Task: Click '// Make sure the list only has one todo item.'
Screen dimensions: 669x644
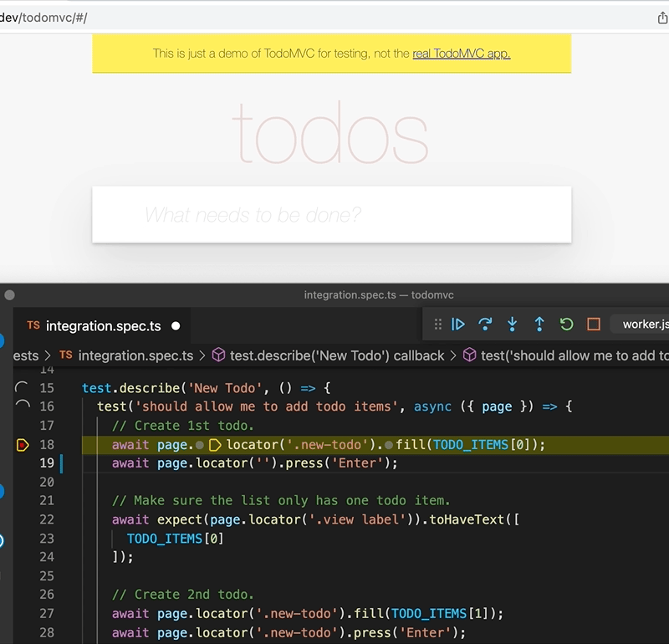Action: click(281, 500)
